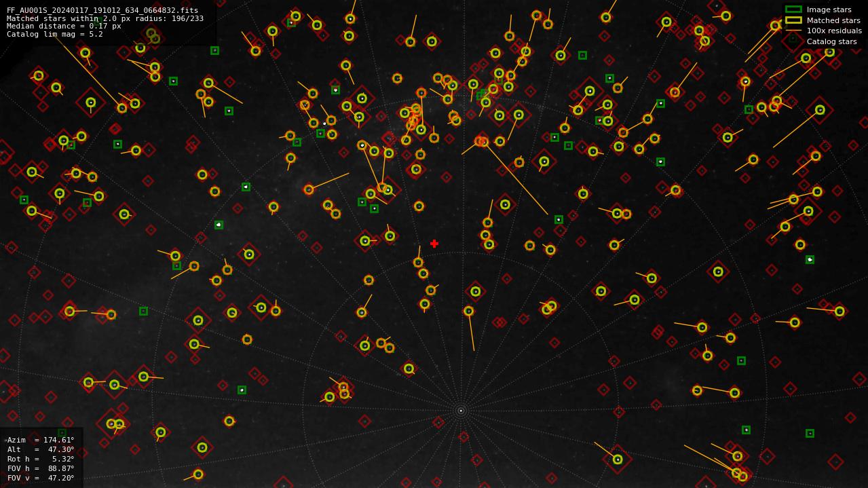Select the 'Matched stars' legend label
Image resolution: width=868 pixels, height=488 pixels.
click(x=833, y=20)
